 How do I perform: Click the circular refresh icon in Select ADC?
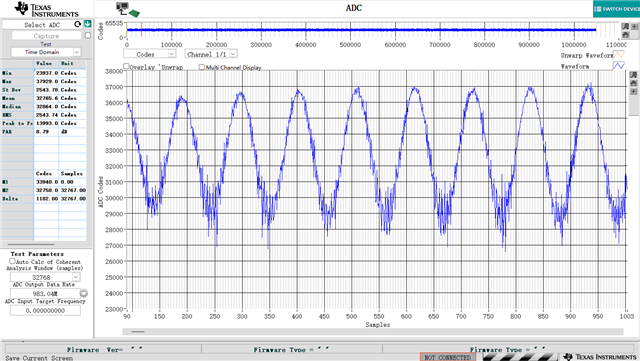click(x=78, y=25)
